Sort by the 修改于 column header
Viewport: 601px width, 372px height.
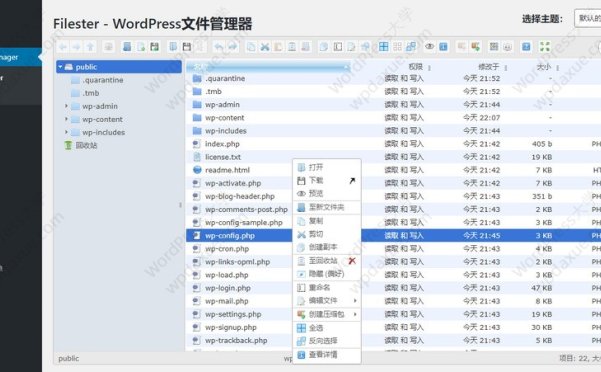point(489,67)
